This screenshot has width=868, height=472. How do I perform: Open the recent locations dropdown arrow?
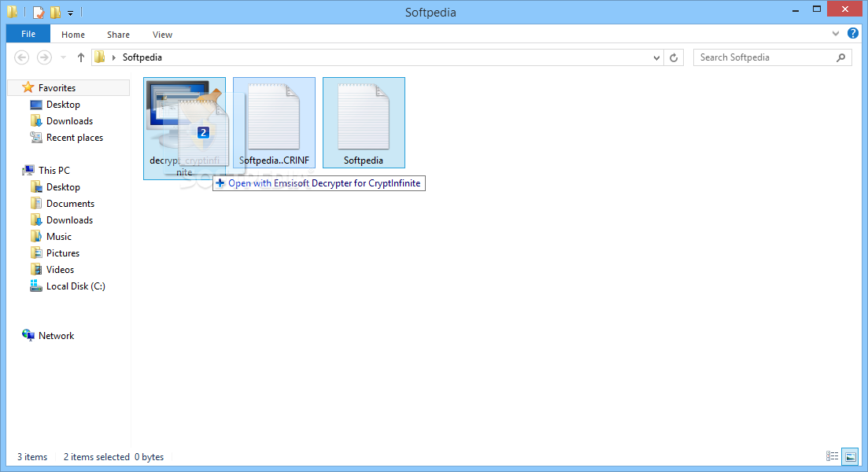click(x=63, y=57)
